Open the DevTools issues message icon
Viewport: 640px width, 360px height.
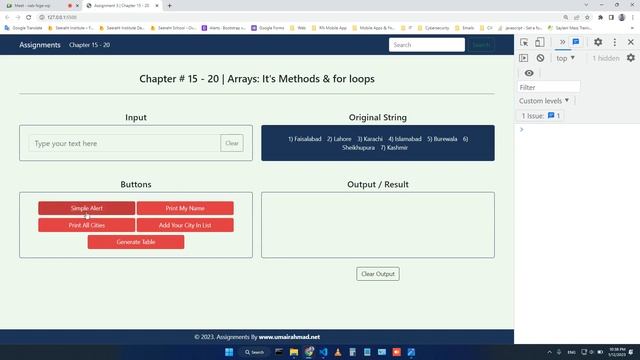tap(576, 42)
